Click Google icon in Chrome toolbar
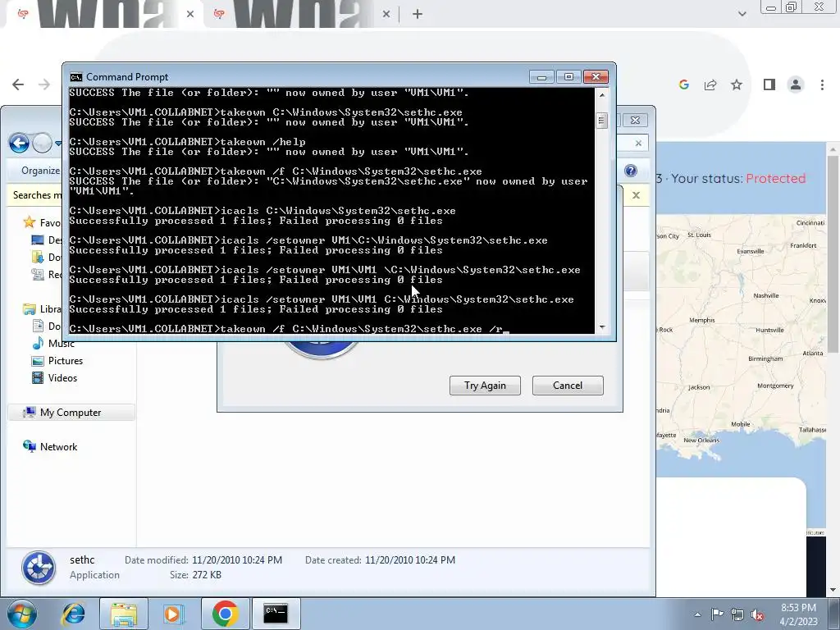This screenshot has width=840, height=630. coord(683,84)
